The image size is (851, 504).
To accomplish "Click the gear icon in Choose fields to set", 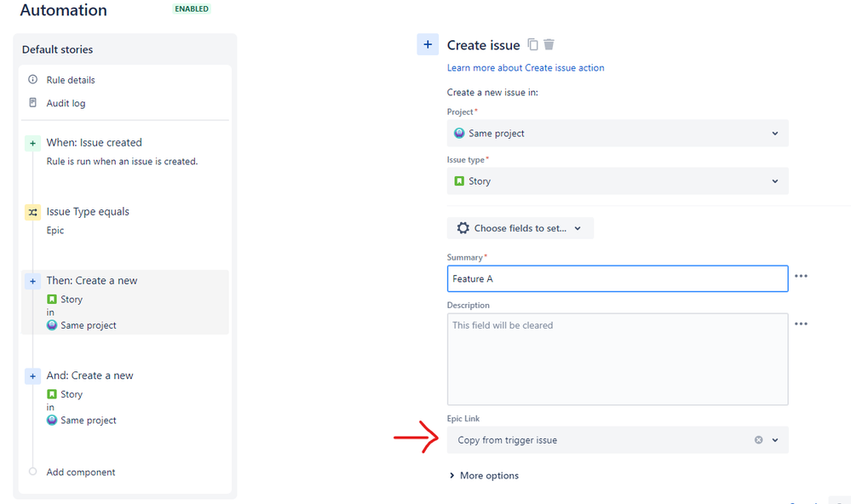I will [463, 228].
